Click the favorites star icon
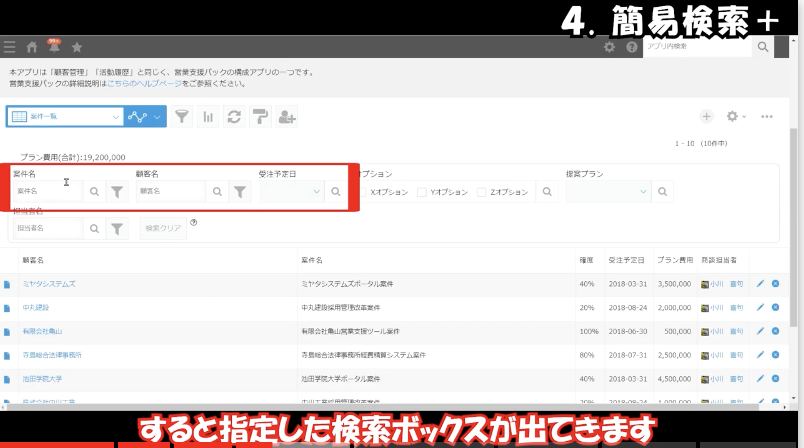Image resolution: width=804 pixels, height=448 pixels. pos(77,46)
